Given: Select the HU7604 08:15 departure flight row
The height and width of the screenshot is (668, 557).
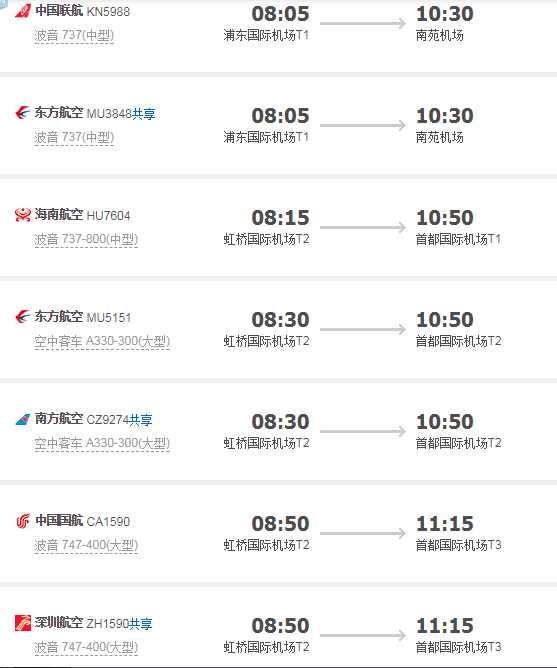Looking at the screenshot, I should pos(278,227).
